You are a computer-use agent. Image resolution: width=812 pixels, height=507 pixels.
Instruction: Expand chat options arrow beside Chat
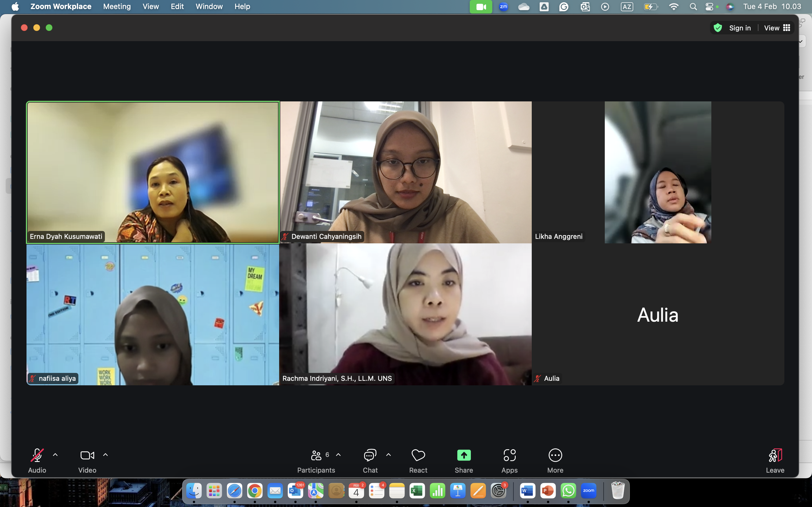coord(389,455)
